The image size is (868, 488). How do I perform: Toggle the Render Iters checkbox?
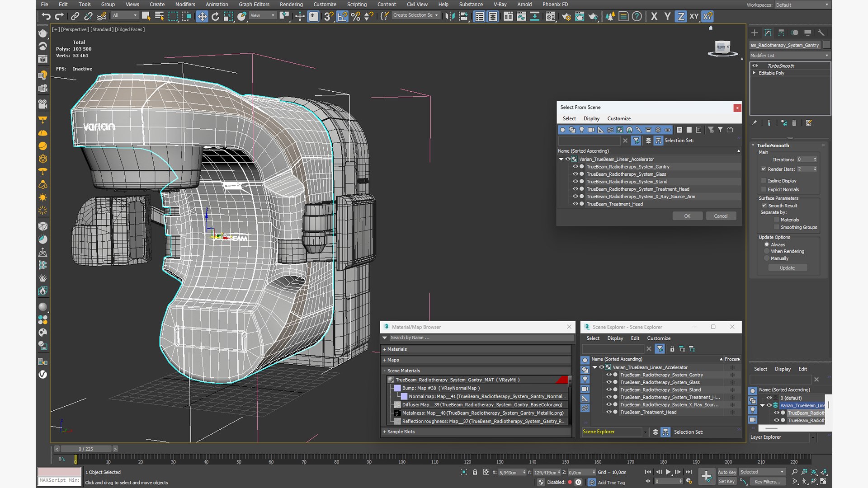[764, 169]
